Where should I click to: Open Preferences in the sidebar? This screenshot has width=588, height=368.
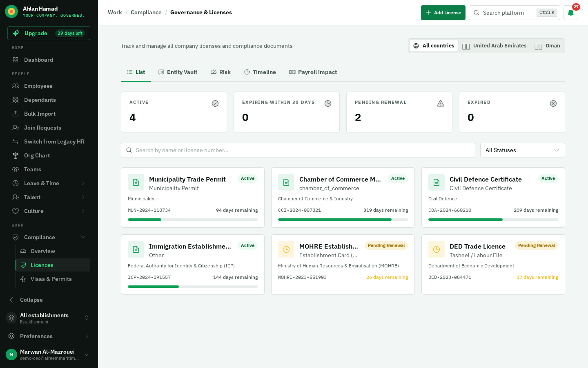(49, 336)
